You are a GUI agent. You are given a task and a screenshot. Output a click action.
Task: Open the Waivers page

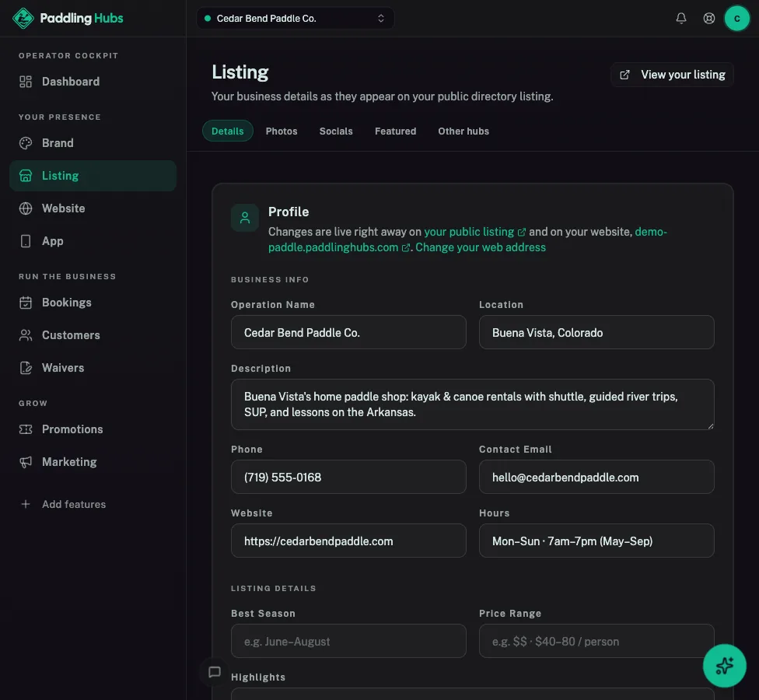tap(93, 368)
